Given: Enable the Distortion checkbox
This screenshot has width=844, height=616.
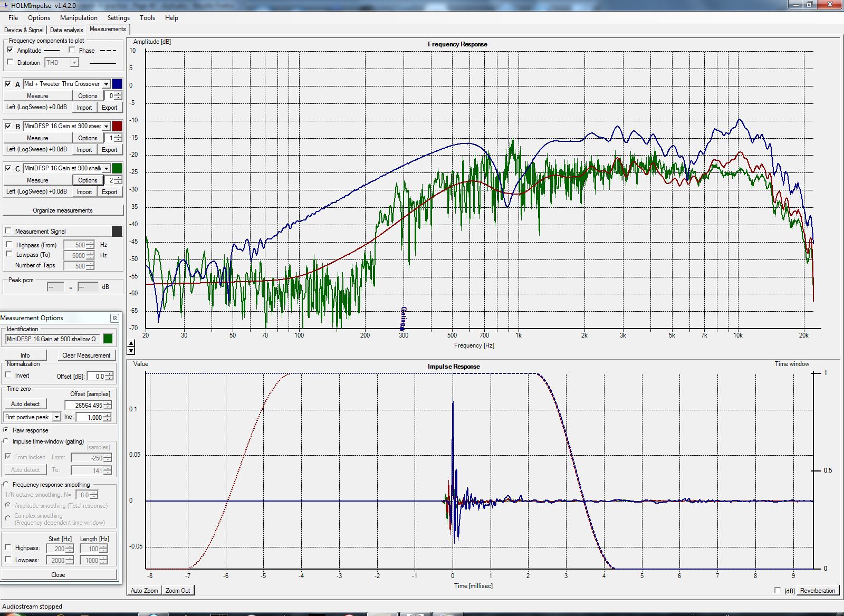Looking at the screenshot, I should click(x=10, y=62).
